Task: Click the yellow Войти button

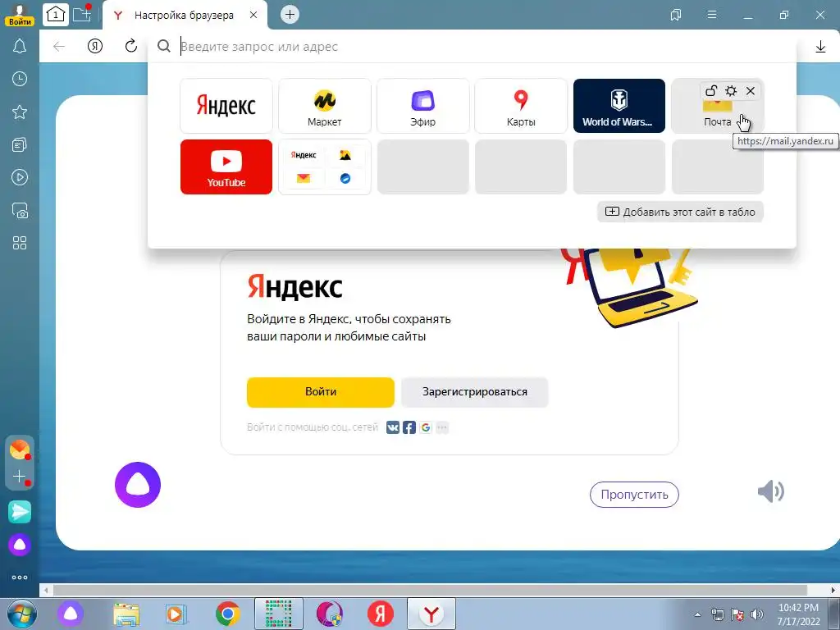Action: (321, 391)
